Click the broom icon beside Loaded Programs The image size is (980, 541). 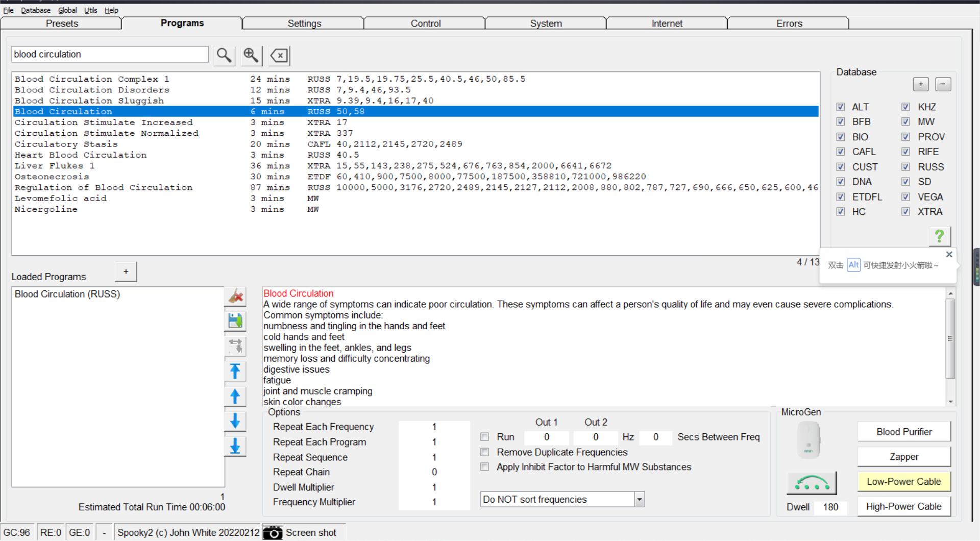coord(235,297)
